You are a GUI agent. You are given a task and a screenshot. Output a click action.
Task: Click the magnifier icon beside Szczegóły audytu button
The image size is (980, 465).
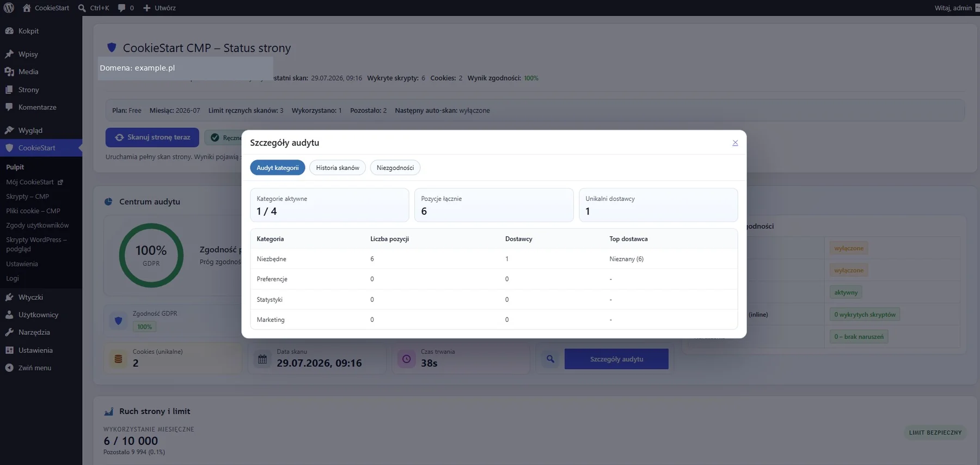click(550, 359)
